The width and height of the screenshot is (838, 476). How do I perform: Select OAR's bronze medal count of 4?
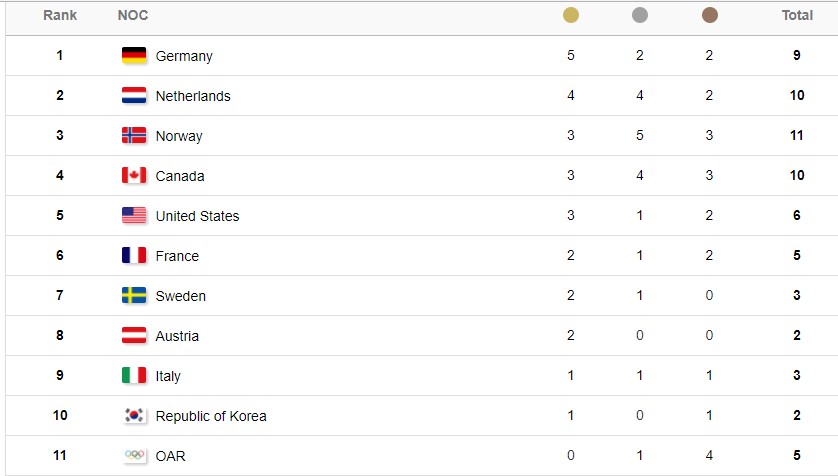[x=709, y=455]
